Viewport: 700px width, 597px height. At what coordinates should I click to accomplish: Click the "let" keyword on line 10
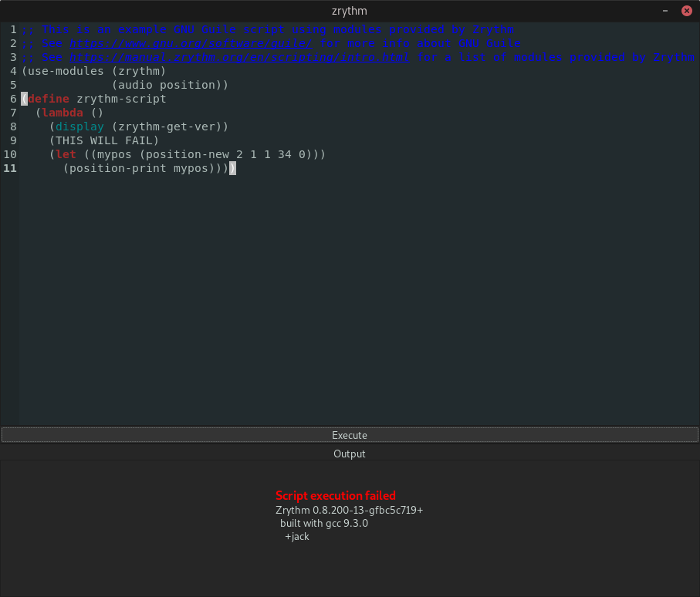tap(66, 154)
